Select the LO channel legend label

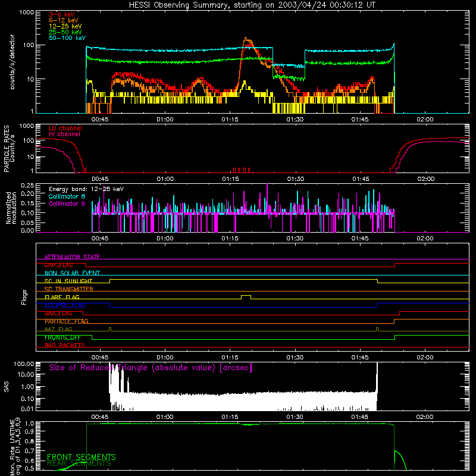click(x=65, y=128)
